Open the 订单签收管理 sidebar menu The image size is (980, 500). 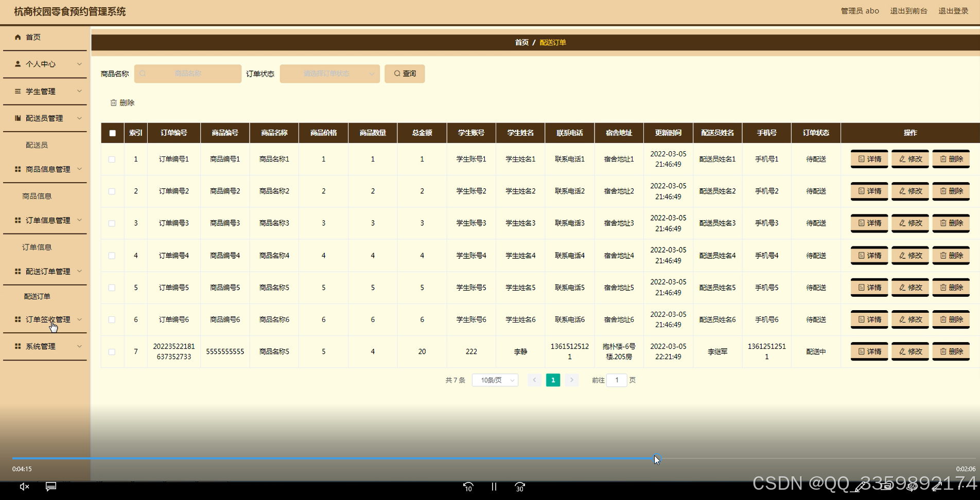pos(45,319)
